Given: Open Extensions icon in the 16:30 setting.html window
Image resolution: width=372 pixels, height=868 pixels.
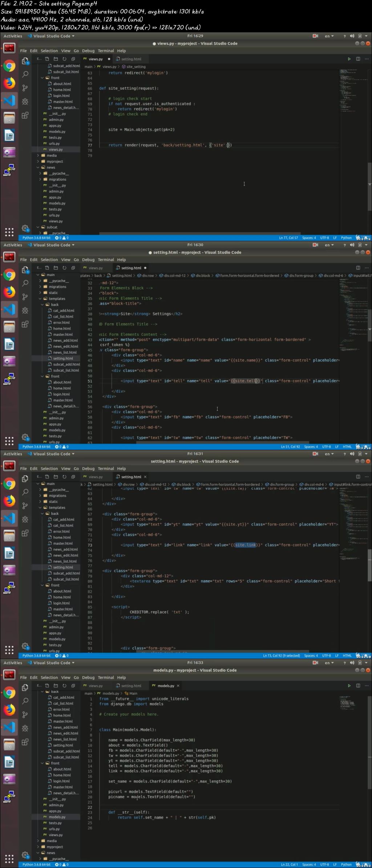Looking at the screenshot, I should [x=25, y=324].
